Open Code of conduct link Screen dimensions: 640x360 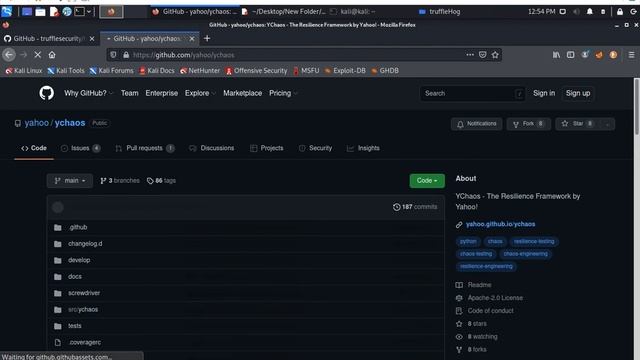pyautogui.click(x=491, y=311)
